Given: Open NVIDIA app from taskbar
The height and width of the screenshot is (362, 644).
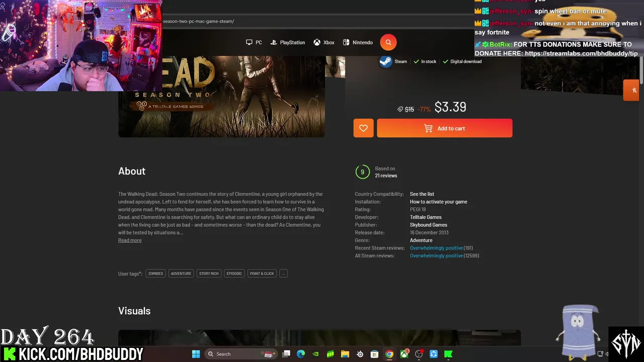Looking at the screenshot, I should 315,354.
